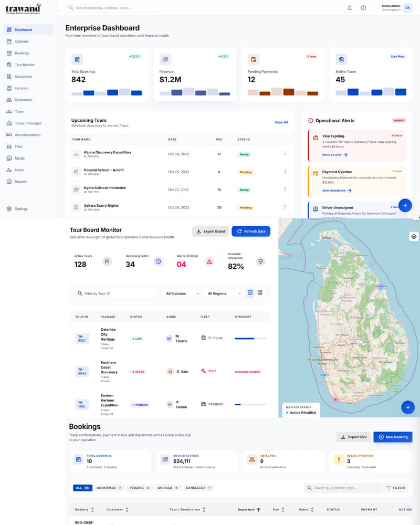Open row menu for Alpine Discovery Expedition
Viewport: 420px width, 525px height.
point(285,154)
